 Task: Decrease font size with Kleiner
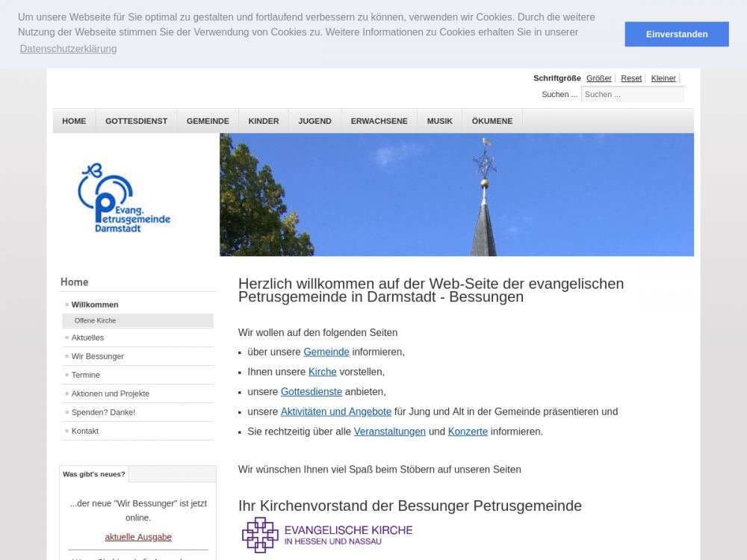tap(663, 78)
